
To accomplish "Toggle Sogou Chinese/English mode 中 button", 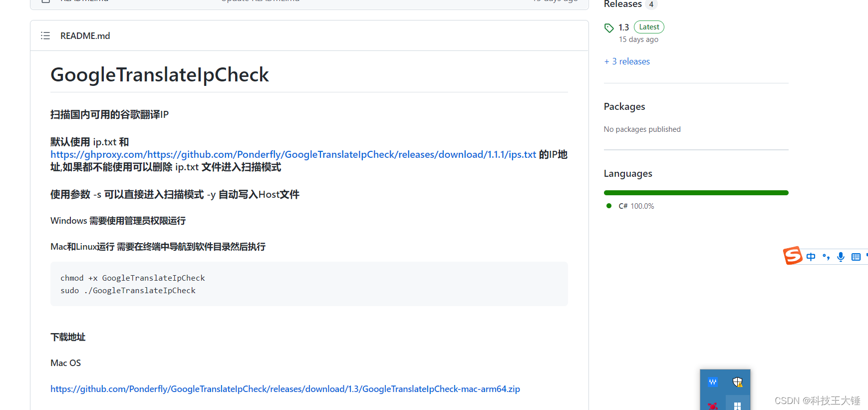I will [x=811, y=257].
